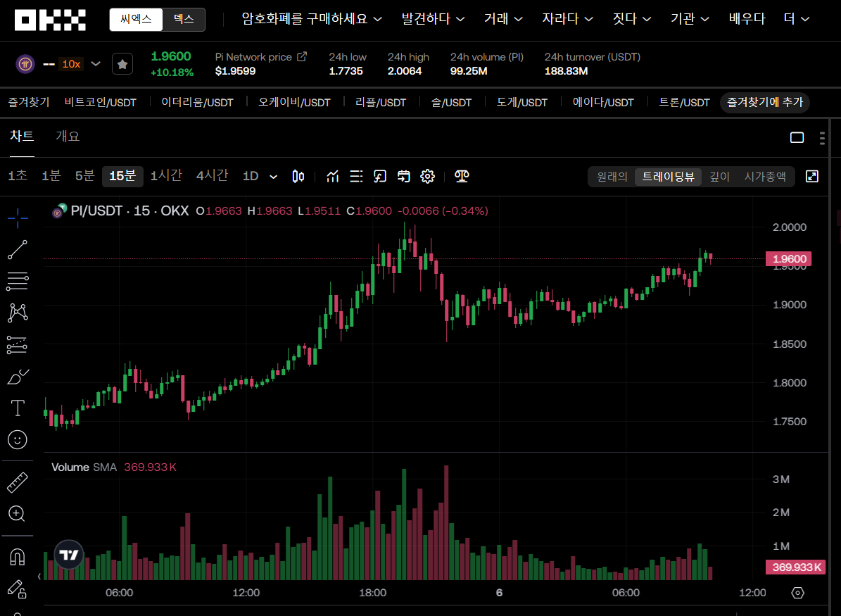Click the 1.9600 current price label
The height and width of the screenshot is (616, 841).
tap(788, 258)
